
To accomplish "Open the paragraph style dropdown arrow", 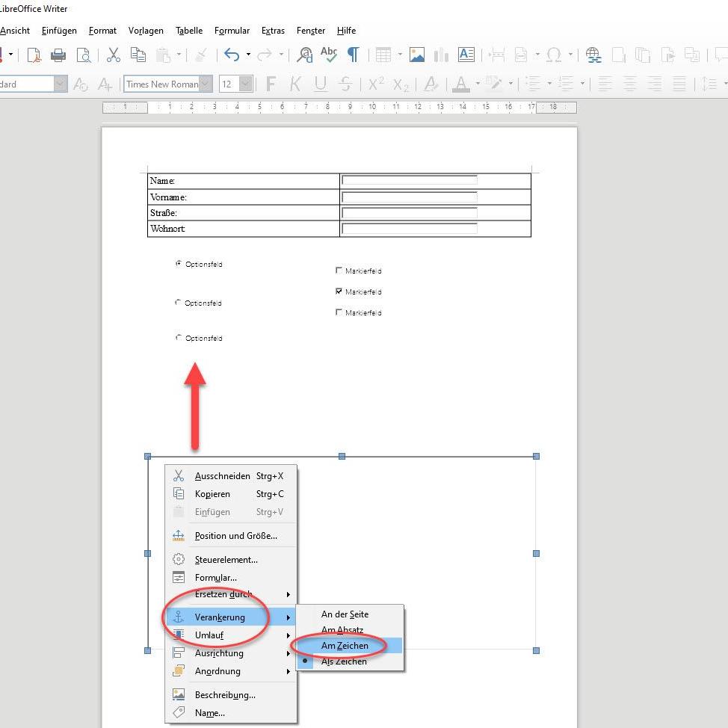I will point(61,84).
